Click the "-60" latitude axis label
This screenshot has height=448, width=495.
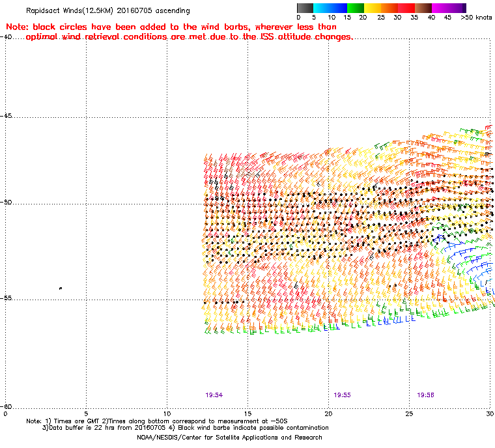pyautogui.click(x=7, y=406)
